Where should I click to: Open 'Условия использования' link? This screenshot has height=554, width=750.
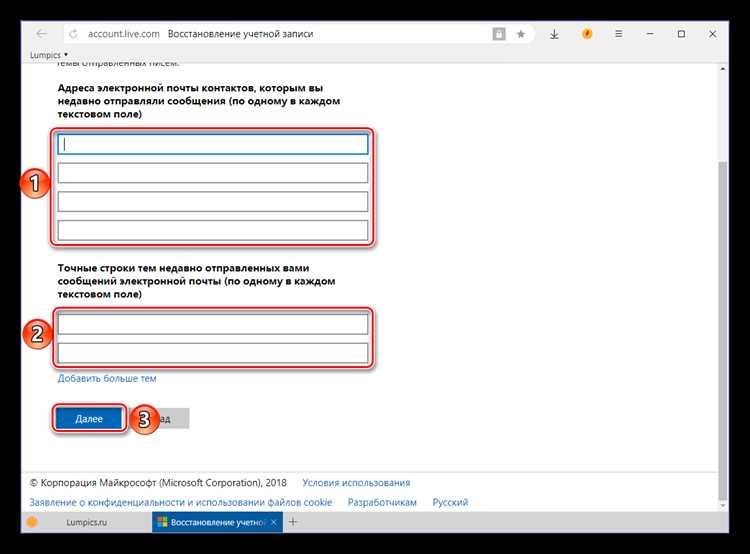click(356, 483)
